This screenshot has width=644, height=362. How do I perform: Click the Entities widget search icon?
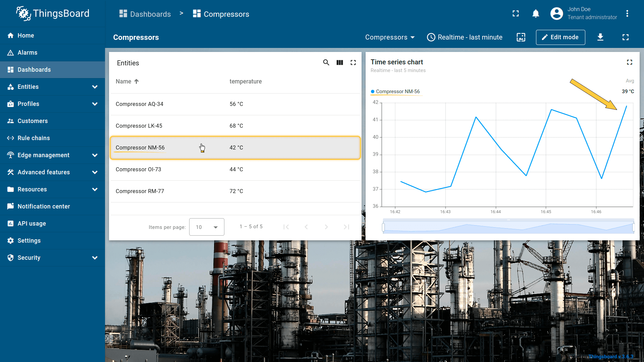(326, 63)
